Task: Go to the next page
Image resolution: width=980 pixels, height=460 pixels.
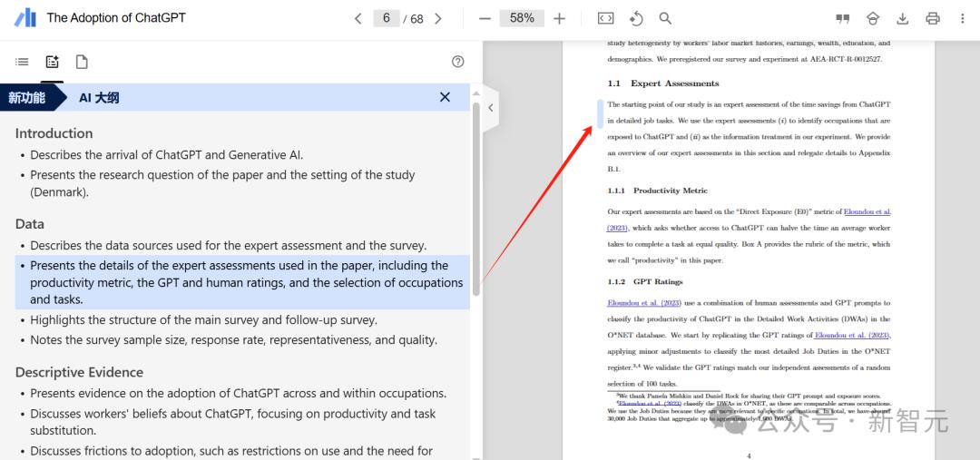Action: click(438, 18)
